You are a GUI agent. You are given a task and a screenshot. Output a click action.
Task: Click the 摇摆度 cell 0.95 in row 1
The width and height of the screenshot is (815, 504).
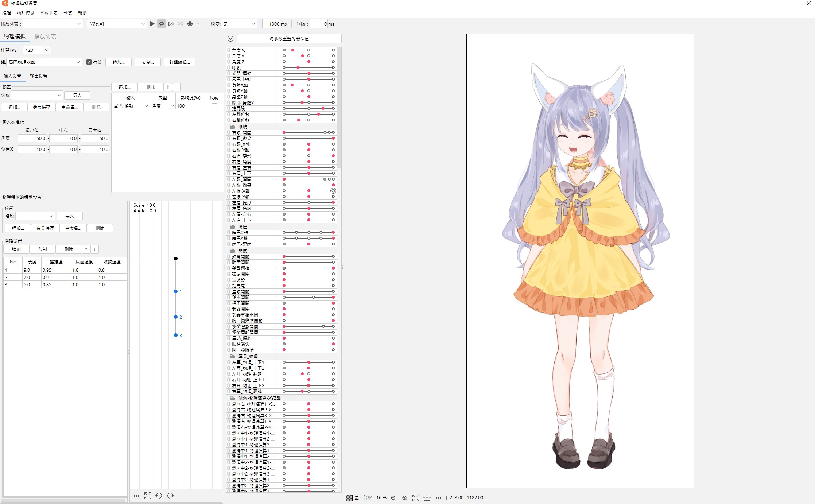(x=56, y=270)
